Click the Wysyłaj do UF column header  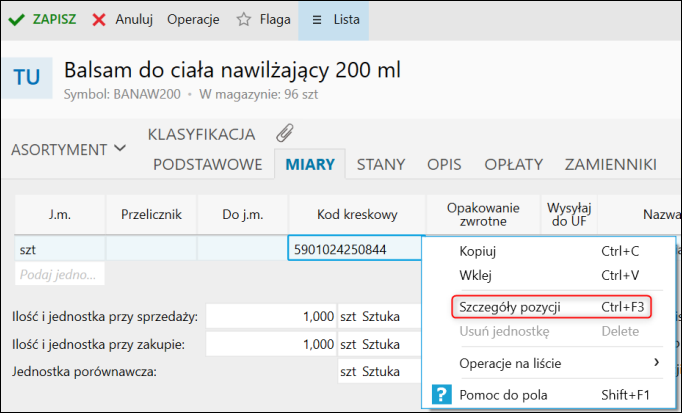[569, 214]
